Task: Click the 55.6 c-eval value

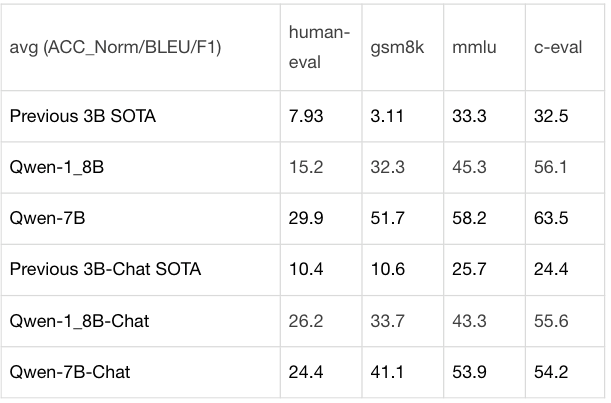Action: [551, 321]
